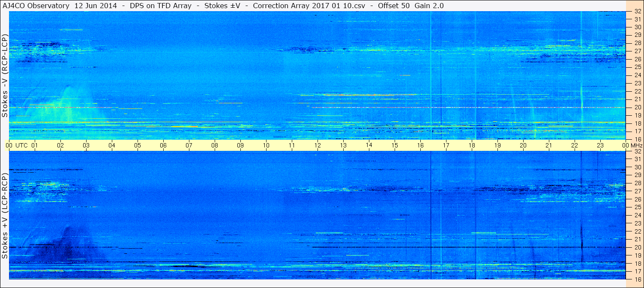Select the 08 hour time marker
Image resolution: width=644 pixels, height=288 pixels.
(x=215, y=145)
